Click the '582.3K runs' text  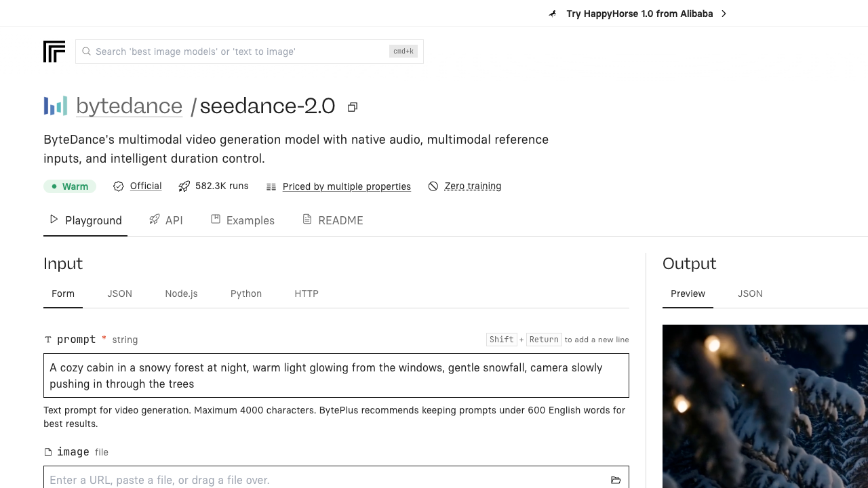point(222,186)
